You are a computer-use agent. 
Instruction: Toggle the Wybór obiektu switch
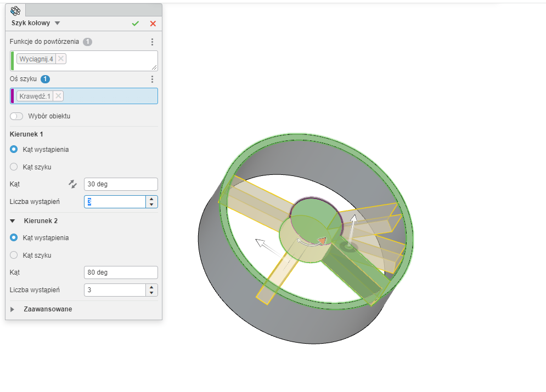point(17,116)
